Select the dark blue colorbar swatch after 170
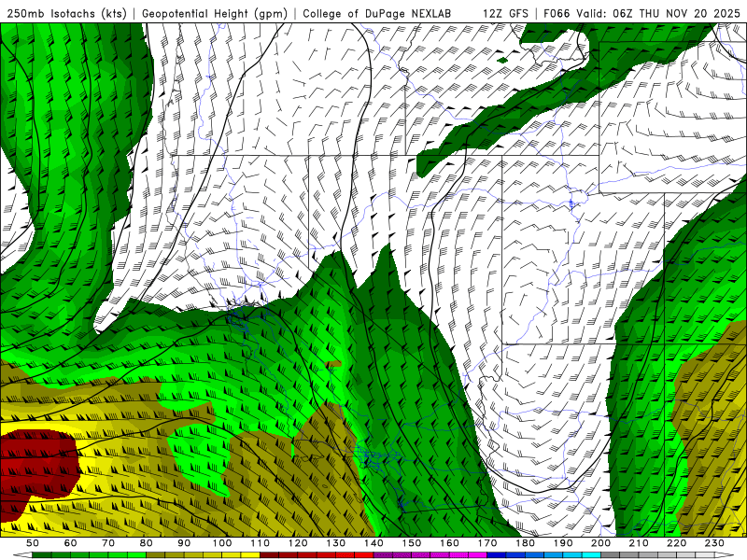 (497, 555)
